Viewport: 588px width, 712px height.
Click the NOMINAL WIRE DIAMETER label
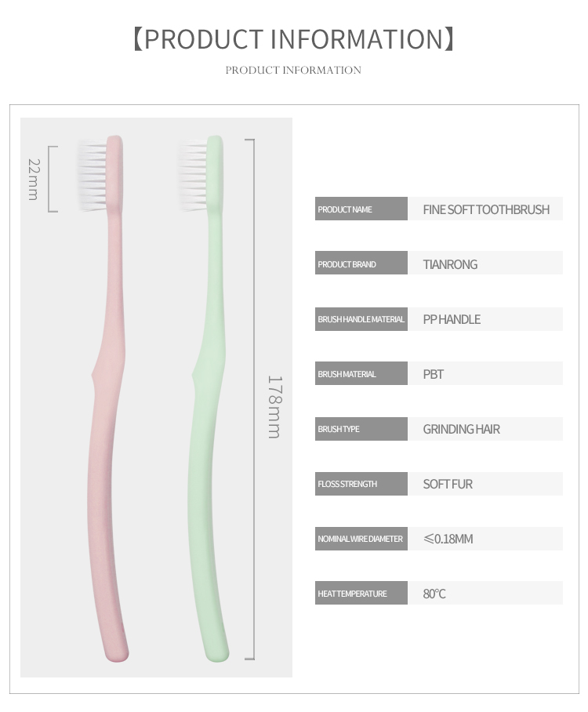tap(360, 539)
